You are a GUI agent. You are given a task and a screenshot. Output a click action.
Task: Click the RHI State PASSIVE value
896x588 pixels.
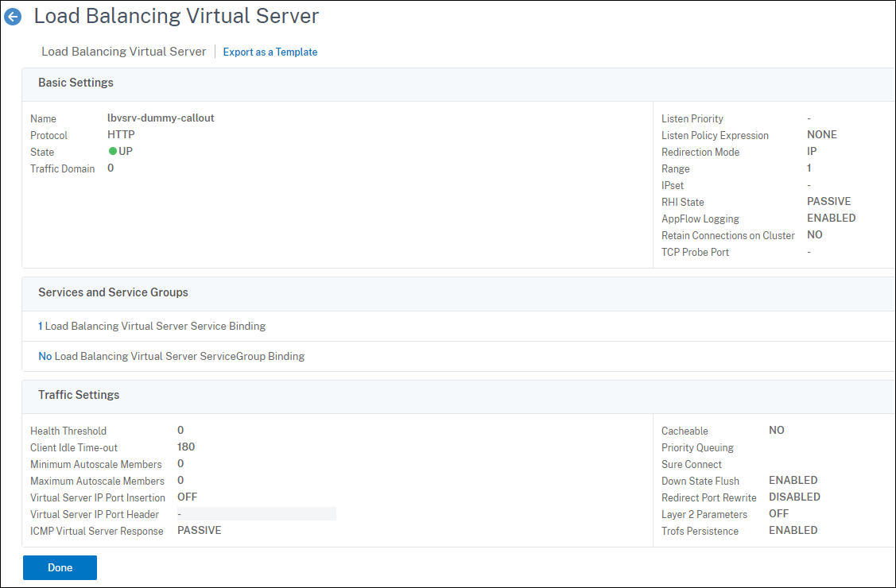pos(828,202)
